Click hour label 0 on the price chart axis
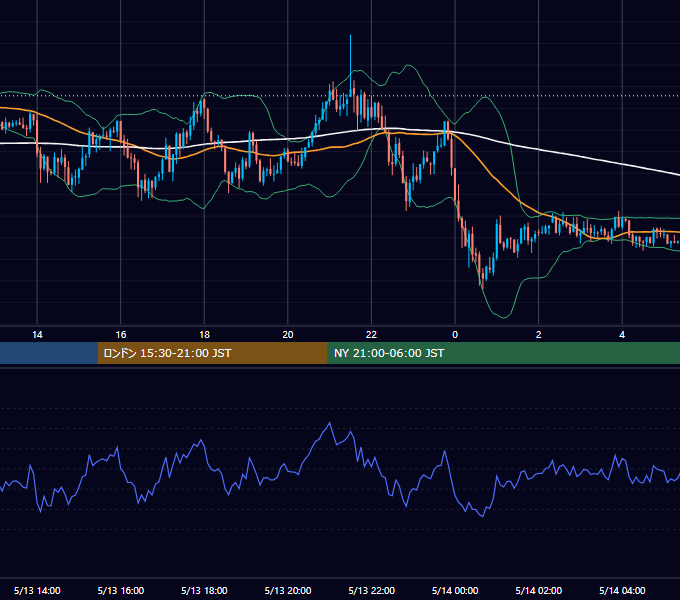 pyautogui.click(x=455, y=335)
